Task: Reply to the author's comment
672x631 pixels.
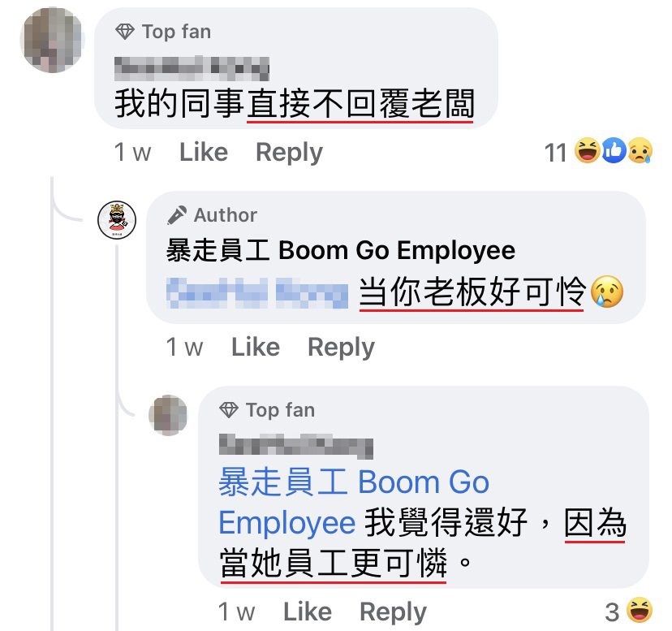Action: coord(341,348)
